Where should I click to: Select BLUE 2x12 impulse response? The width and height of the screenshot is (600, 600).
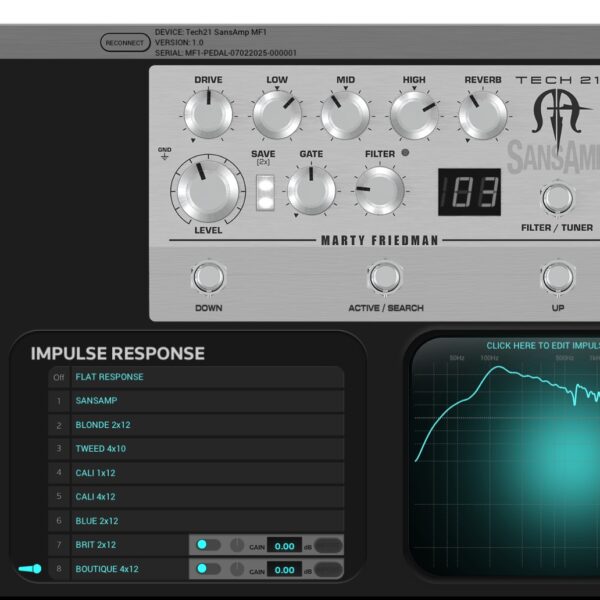tap(196, 521)
